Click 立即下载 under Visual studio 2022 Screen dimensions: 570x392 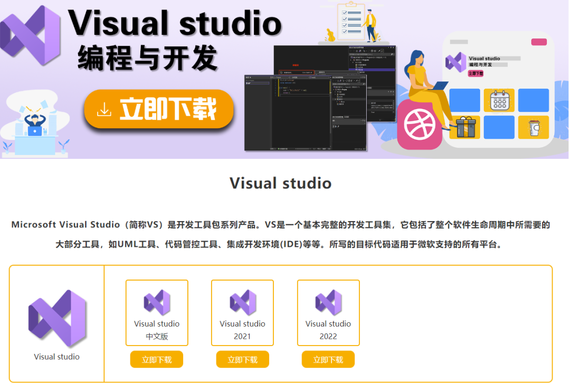[328, 359]
